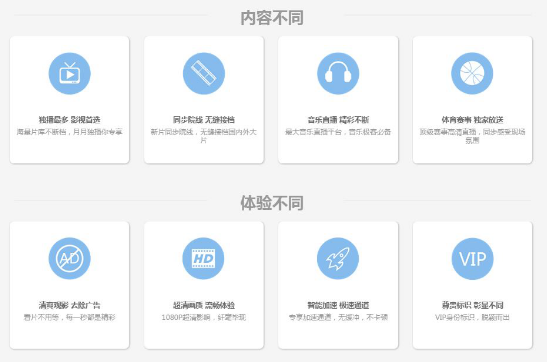Click the basketball sports icon

472,74
